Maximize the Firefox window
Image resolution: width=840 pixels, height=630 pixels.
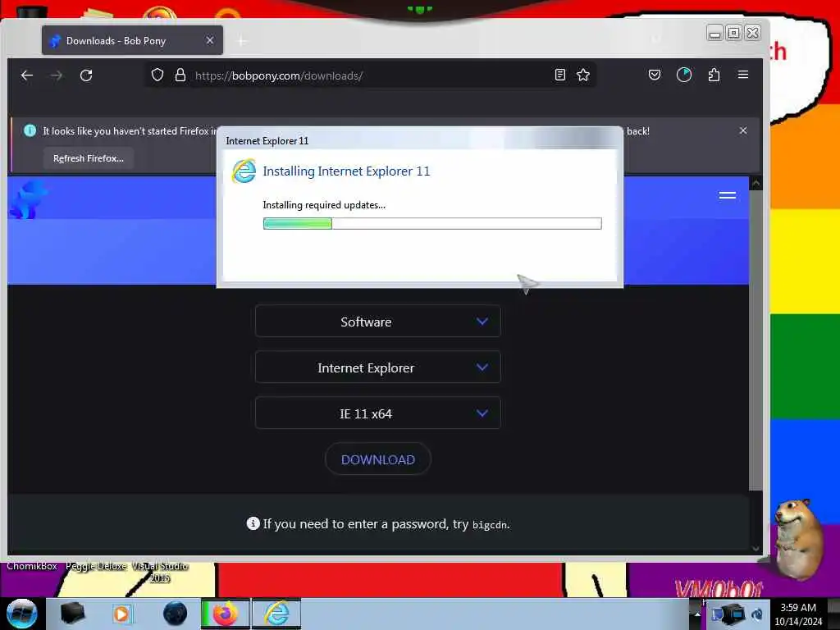pos(733,33)
